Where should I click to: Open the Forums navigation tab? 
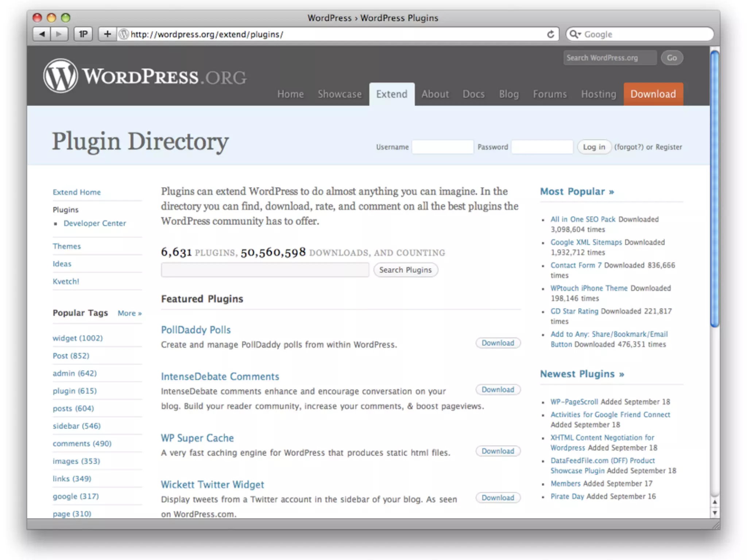(550, 94)
